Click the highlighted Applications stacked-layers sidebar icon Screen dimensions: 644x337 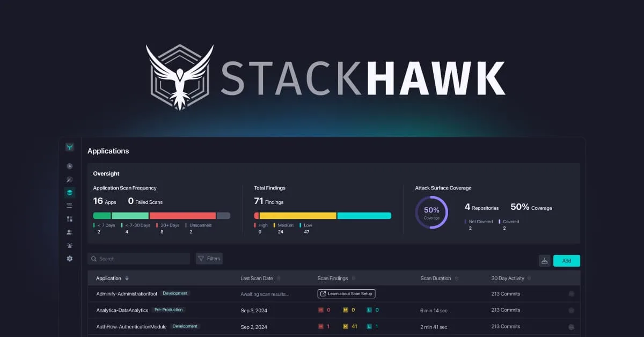click(69, 192)
